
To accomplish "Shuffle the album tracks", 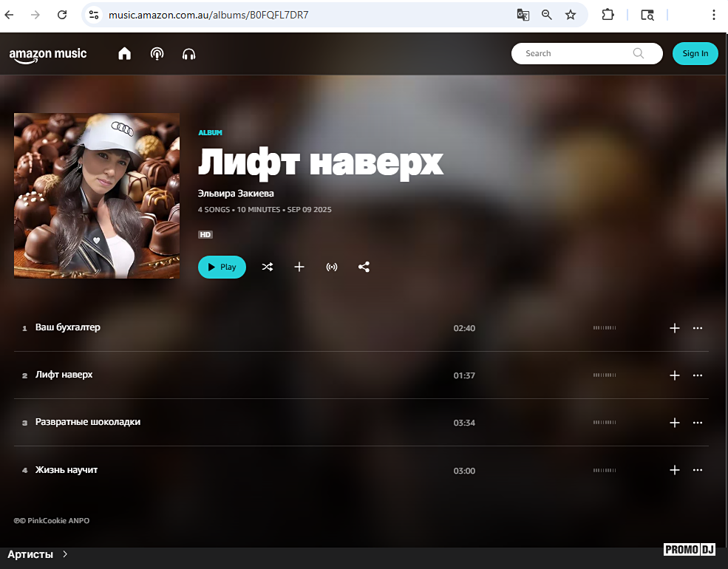I will pyautogui.click(x=267, y=267).
